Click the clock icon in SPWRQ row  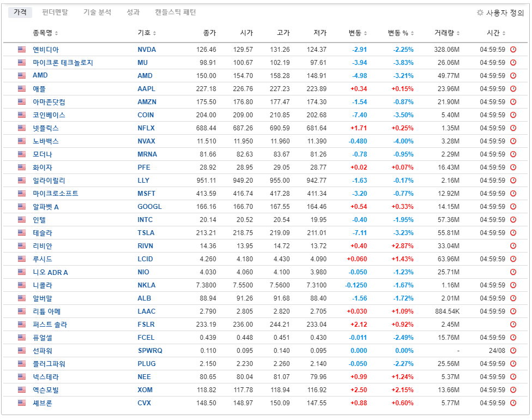(x=513, y=350)
